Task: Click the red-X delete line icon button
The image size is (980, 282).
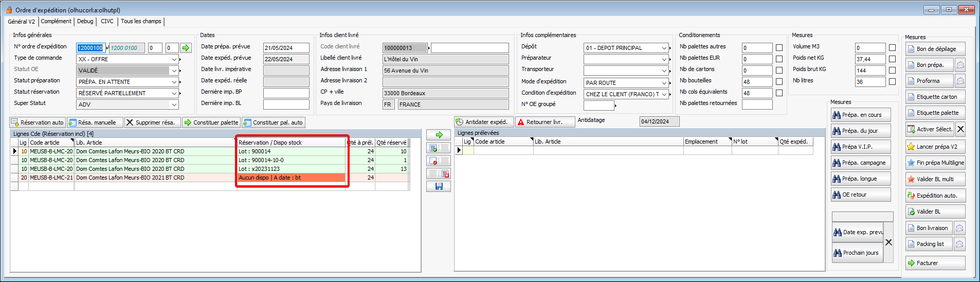Action: [433, 161]
